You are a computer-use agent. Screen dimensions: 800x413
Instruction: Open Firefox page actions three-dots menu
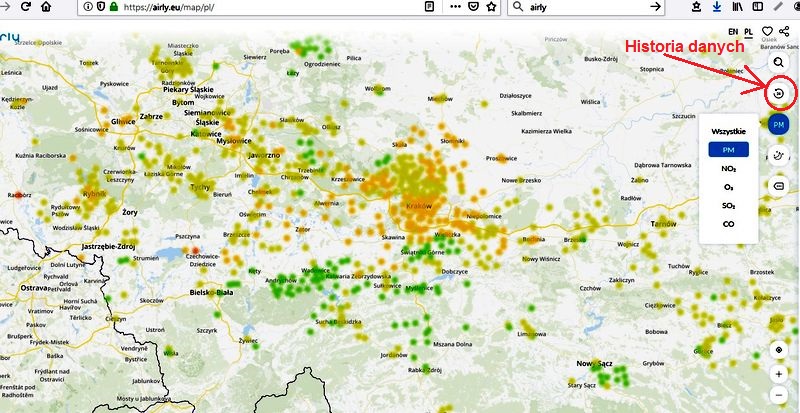pyautogui.click(x=453, y=6)
